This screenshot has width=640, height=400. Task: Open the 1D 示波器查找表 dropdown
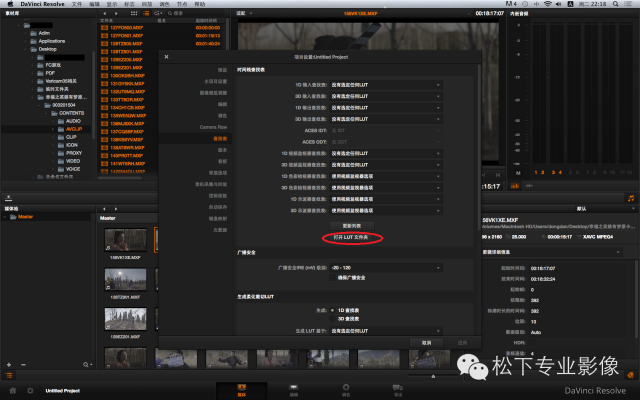coord(386,199)
